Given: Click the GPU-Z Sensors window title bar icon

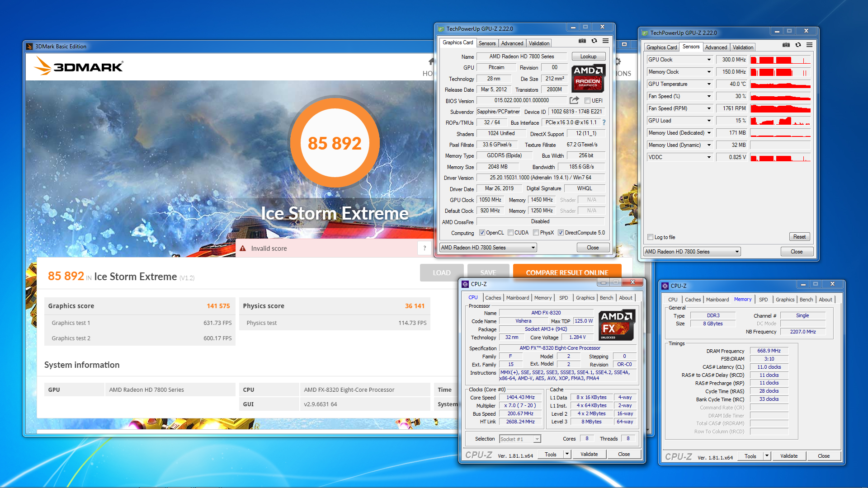Looking at the screenshot, I should (x=644, y=33).
